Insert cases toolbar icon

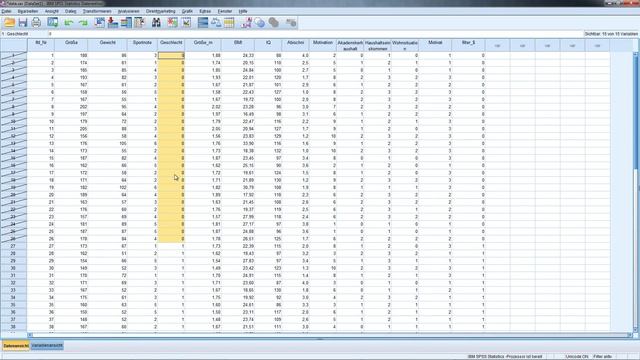pyautogui.click(x=173, y=23)
